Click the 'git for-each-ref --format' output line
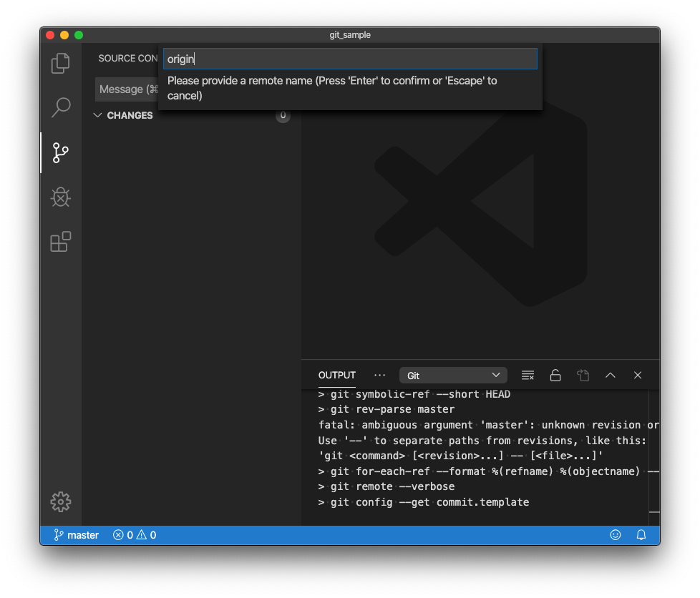Viewport: 700px width, 598px height. [489, 471]
